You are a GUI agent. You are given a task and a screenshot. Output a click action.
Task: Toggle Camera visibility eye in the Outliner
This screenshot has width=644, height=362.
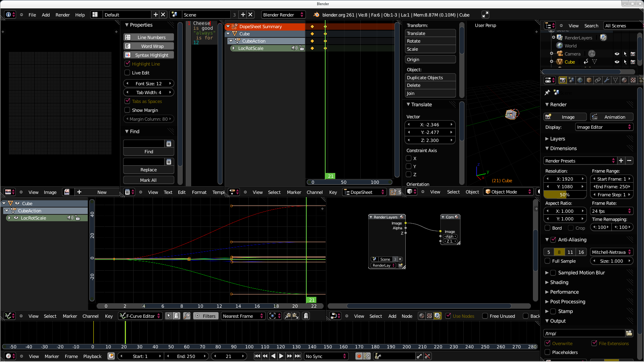(617, 54)
